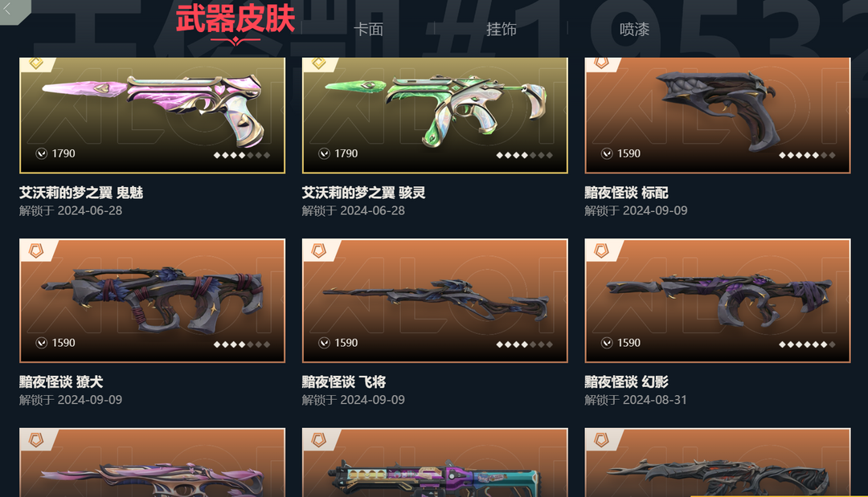The image size is (868, 497).
Task: Click the back arrow in top-left corner
Action: coord(8,8)
